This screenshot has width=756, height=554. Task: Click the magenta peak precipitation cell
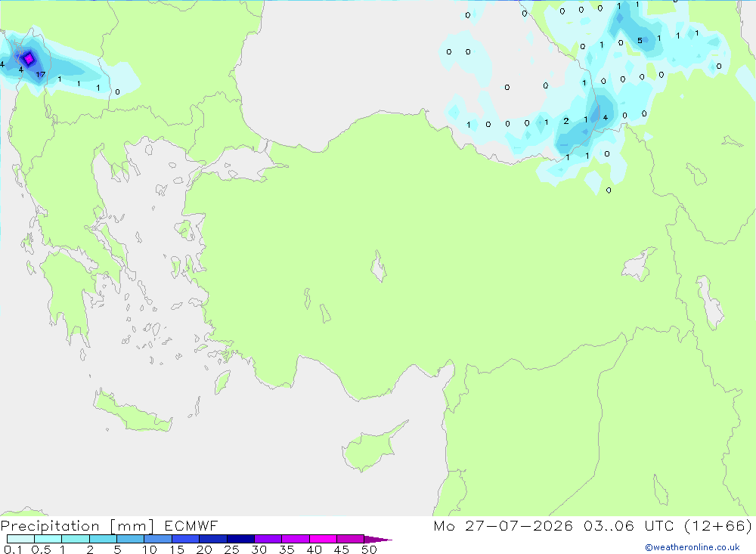[29, 59]
